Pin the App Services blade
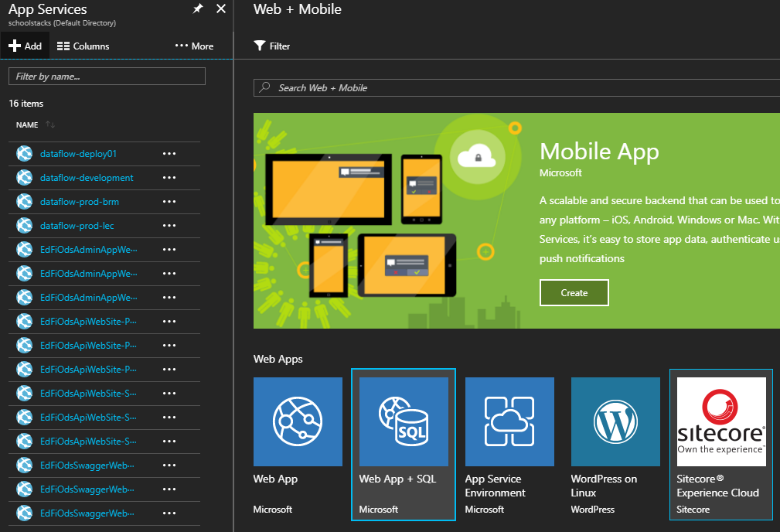 [198, 9]
